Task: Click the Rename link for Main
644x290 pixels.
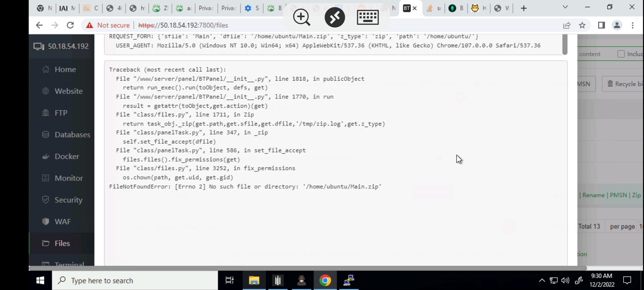Action: 593,195
